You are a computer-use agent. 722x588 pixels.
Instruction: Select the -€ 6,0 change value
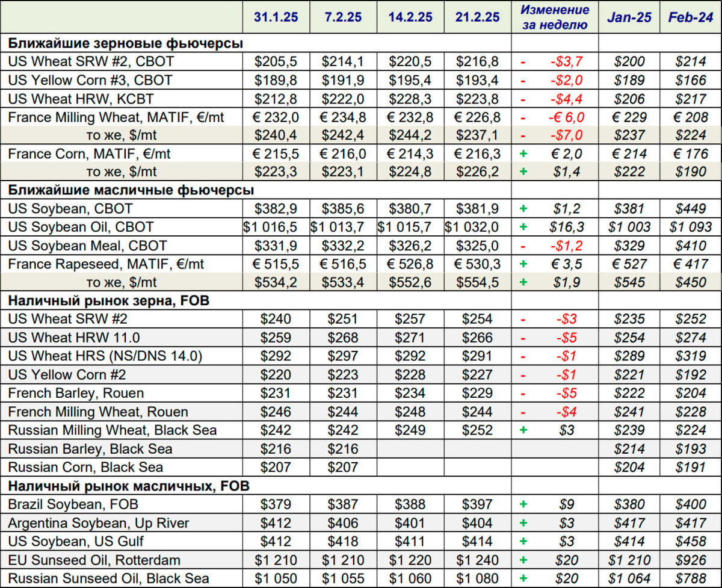pyautogui.click(x=566, y=117)
